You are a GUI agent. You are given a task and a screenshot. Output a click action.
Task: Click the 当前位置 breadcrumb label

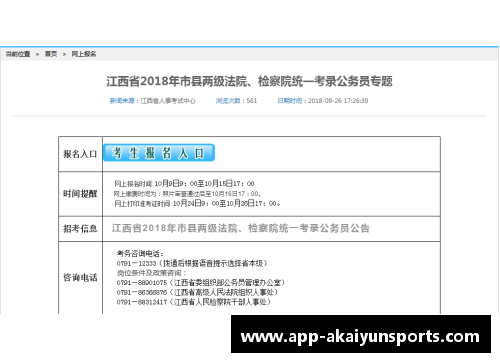coord(18,54)
